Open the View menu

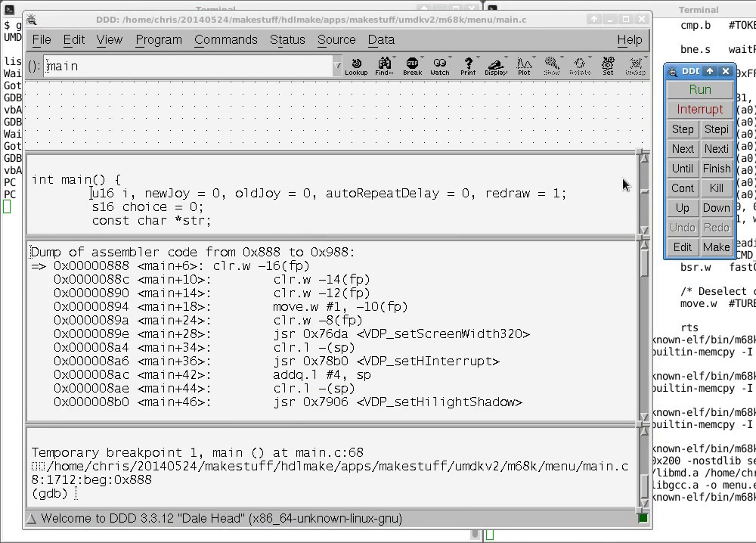click(x=110, y=39)
